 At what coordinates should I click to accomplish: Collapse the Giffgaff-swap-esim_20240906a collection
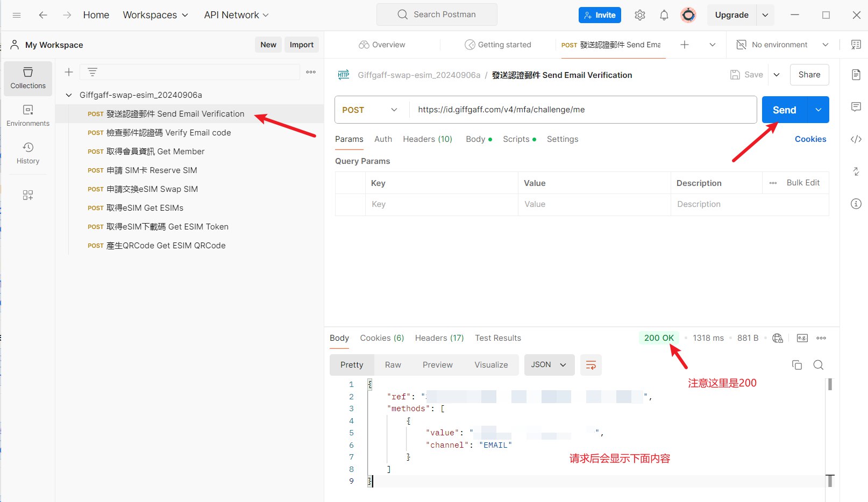tap(69, 95)
